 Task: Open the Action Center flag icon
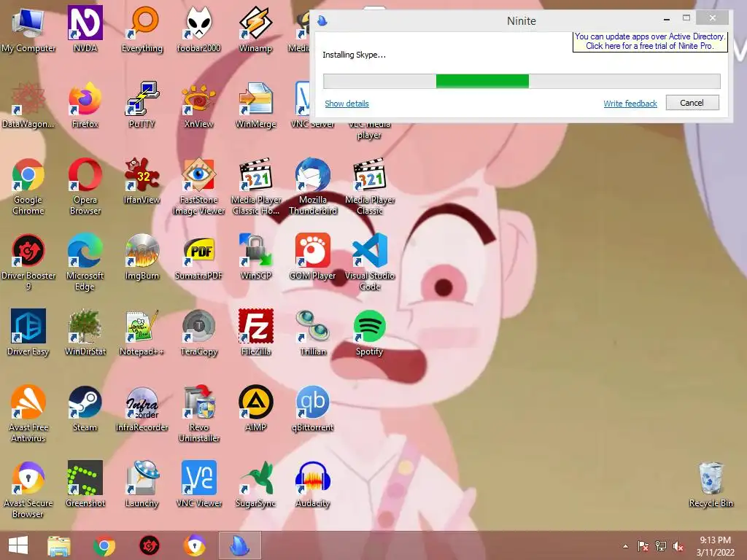tap(643, 546)
